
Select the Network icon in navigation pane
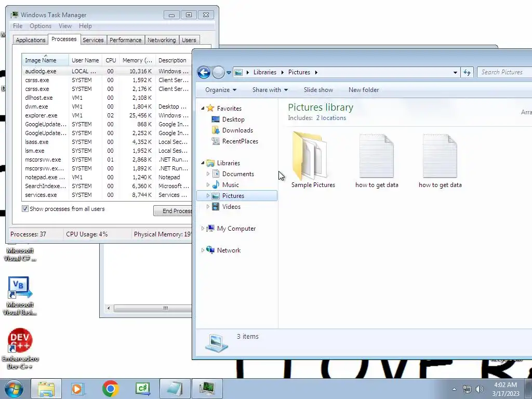210,250
